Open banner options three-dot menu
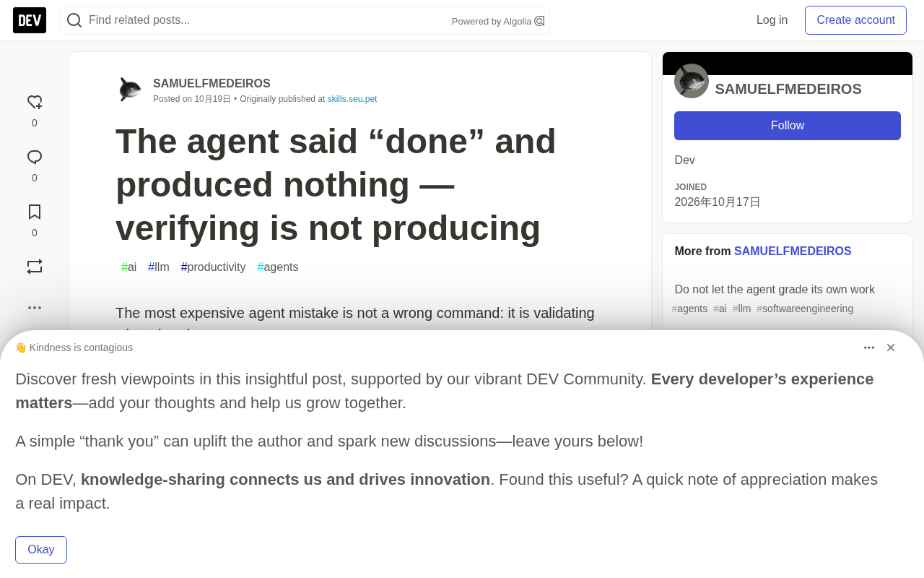The height and width of the screenshot is (578, 924). [x=869, y=348]
